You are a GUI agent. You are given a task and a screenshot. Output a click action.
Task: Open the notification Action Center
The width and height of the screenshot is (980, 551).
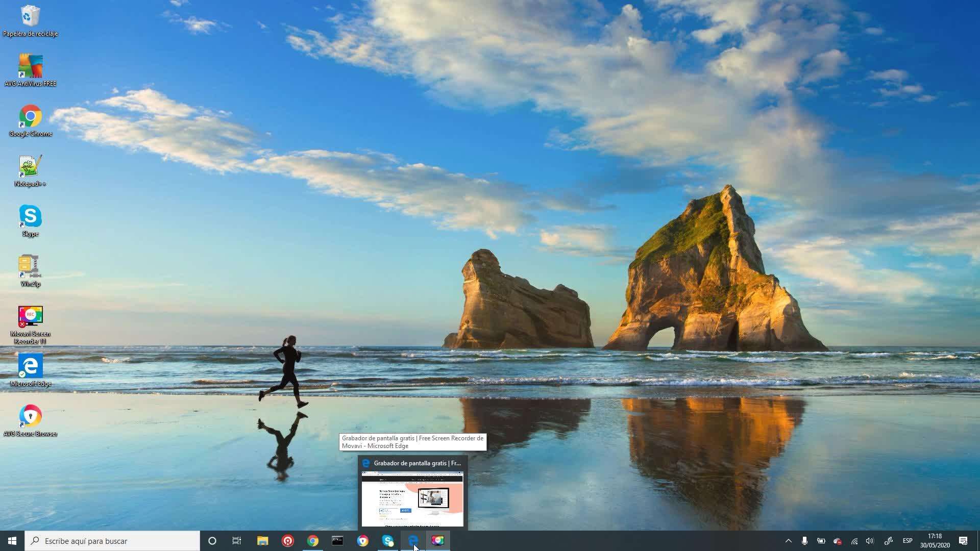click(963, 541)
